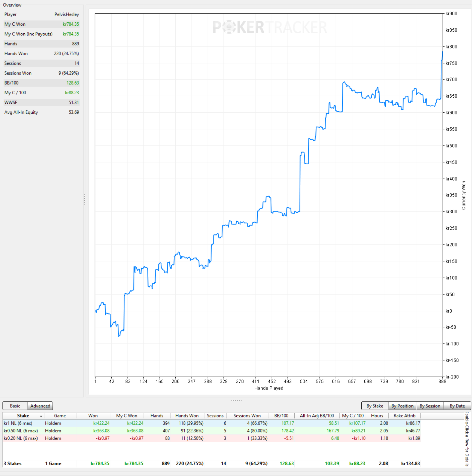Sort by the BB/100 column header
This screenshot has height=476, width=472.
coord(281,416)
